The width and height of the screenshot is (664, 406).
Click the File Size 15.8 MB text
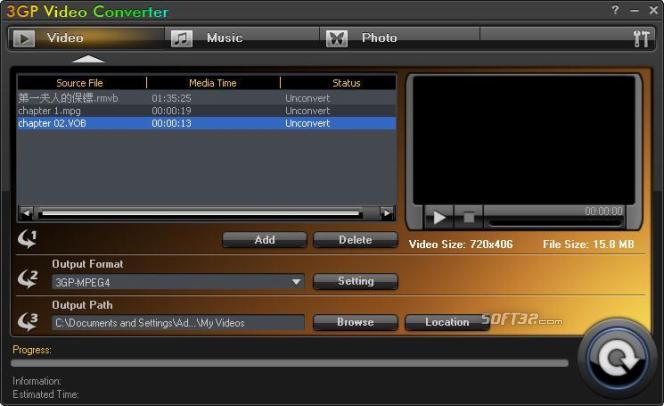click(589, 244)
